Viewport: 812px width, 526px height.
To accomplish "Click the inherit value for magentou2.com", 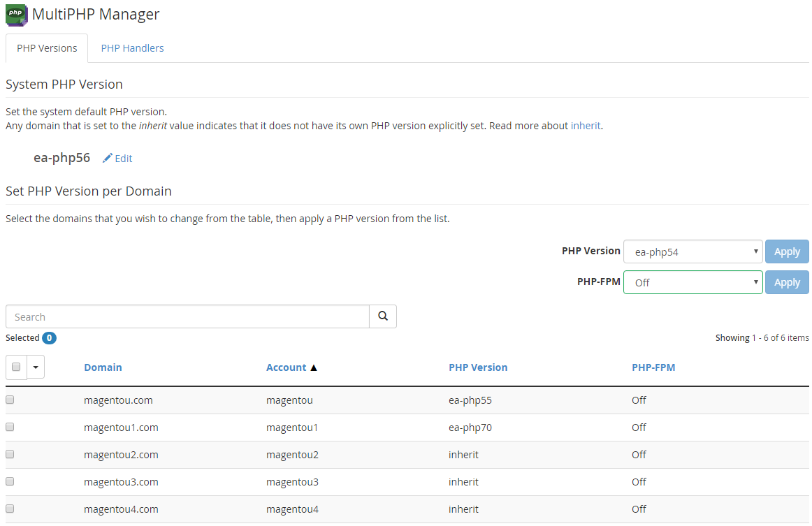I will (463, 455).
